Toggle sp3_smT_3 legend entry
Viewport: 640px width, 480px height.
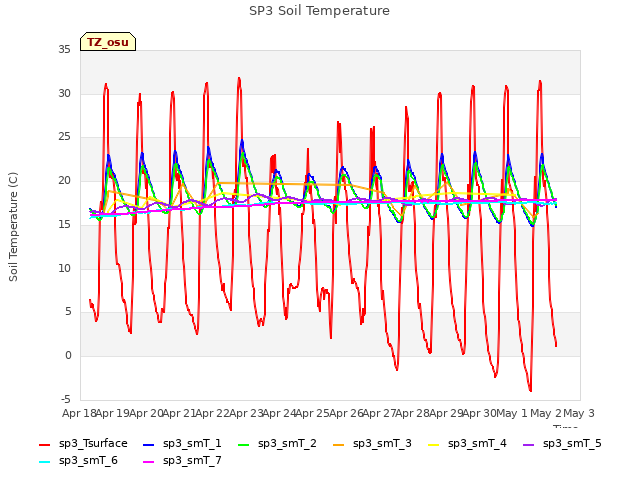372,444
